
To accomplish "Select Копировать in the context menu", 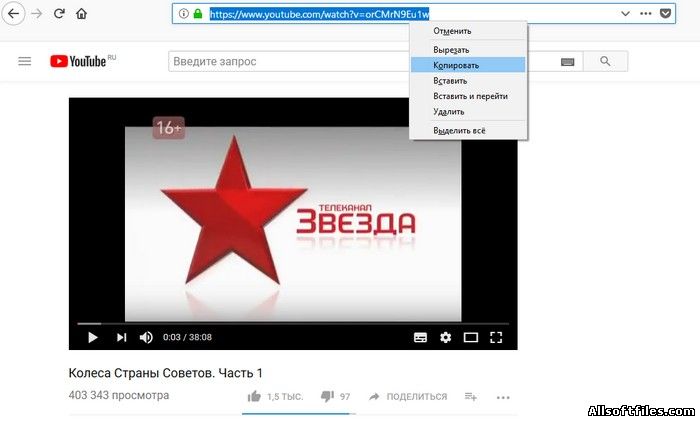I will coord(468,65).
